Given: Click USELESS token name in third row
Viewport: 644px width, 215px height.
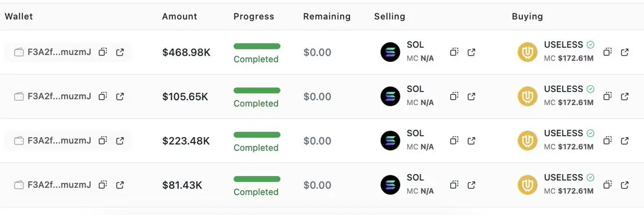Looking at the screenshot, I should tap(563, 134).
